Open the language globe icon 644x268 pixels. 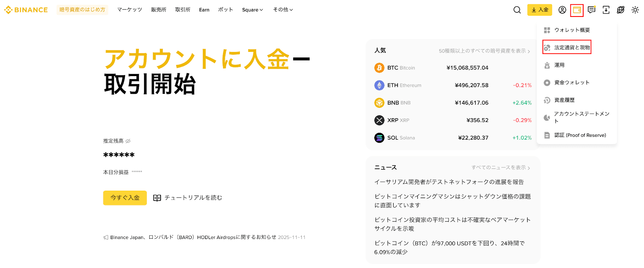coord(621,10)
